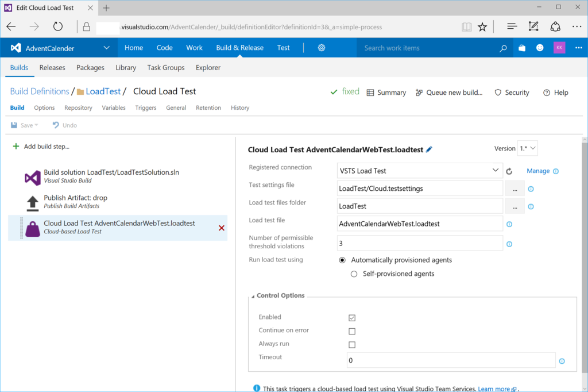Switch to the Task Groups tab
Screen dimensions: 588x392
(x=166, y=68)
